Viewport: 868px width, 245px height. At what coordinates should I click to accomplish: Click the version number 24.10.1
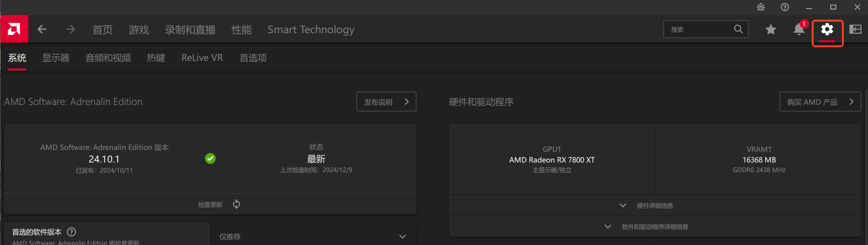[104, 159]
